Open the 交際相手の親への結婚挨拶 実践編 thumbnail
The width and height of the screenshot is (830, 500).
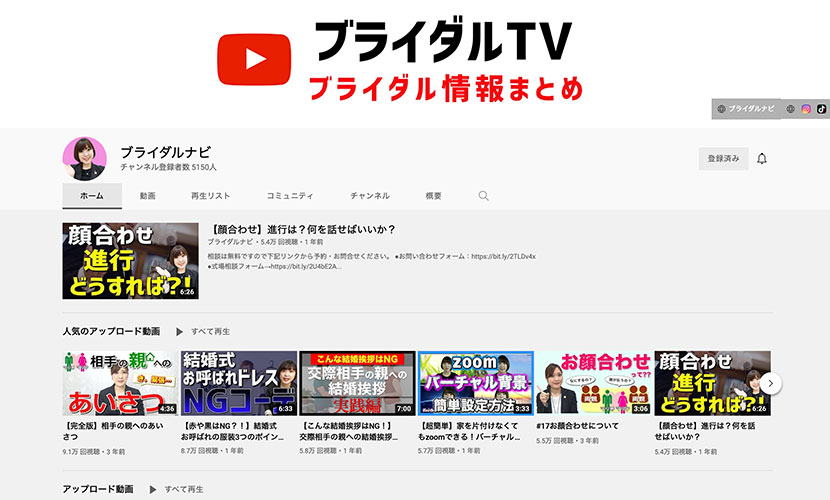coord(357,383)
